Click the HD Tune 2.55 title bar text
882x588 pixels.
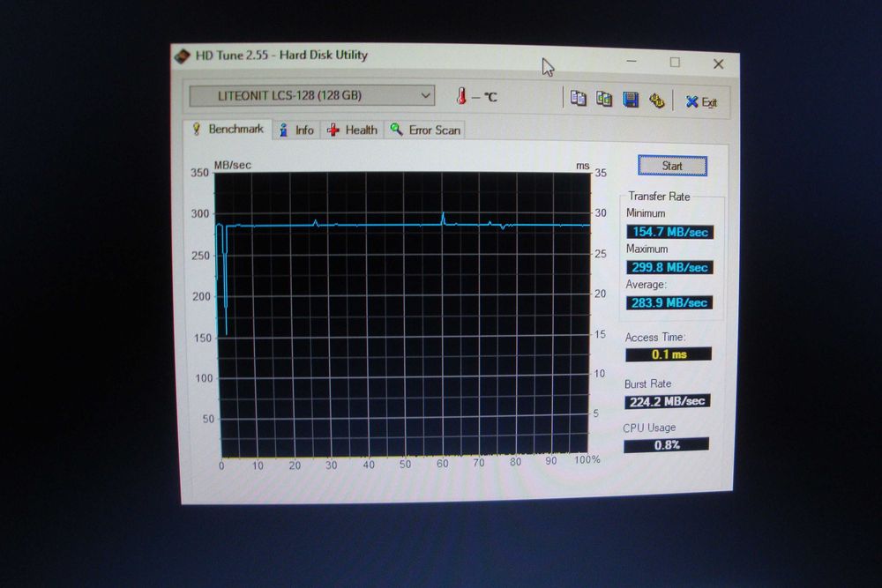[281, 55]
